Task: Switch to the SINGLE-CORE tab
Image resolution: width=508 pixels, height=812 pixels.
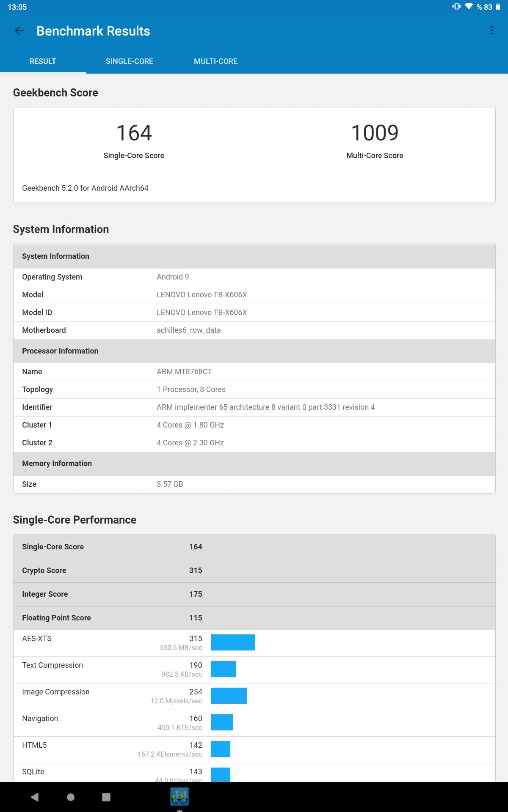Action: [x=130, y=61]
